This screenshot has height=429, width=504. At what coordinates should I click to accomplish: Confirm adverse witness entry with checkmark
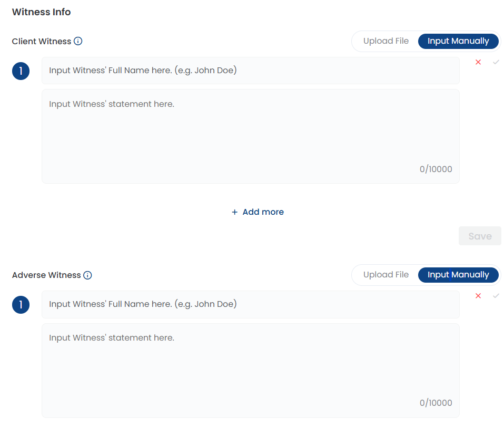(496, 296)
